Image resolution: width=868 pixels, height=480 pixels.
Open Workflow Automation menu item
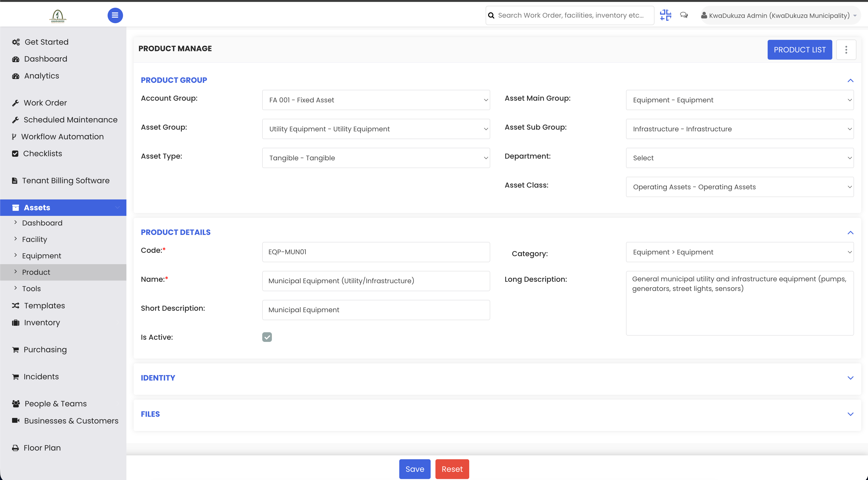tap(62, 137)
